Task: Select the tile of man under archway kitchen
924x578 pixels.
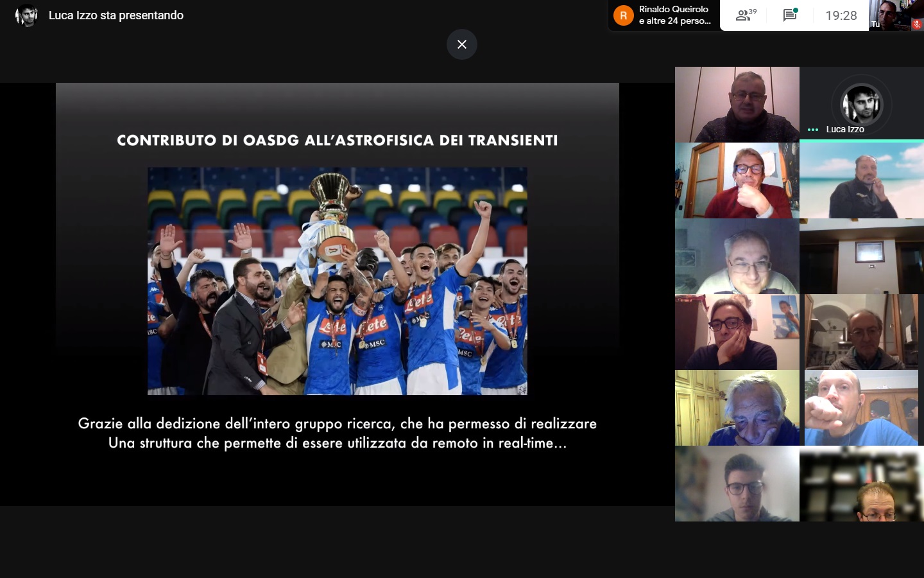Action: click(x=862, y=332)
